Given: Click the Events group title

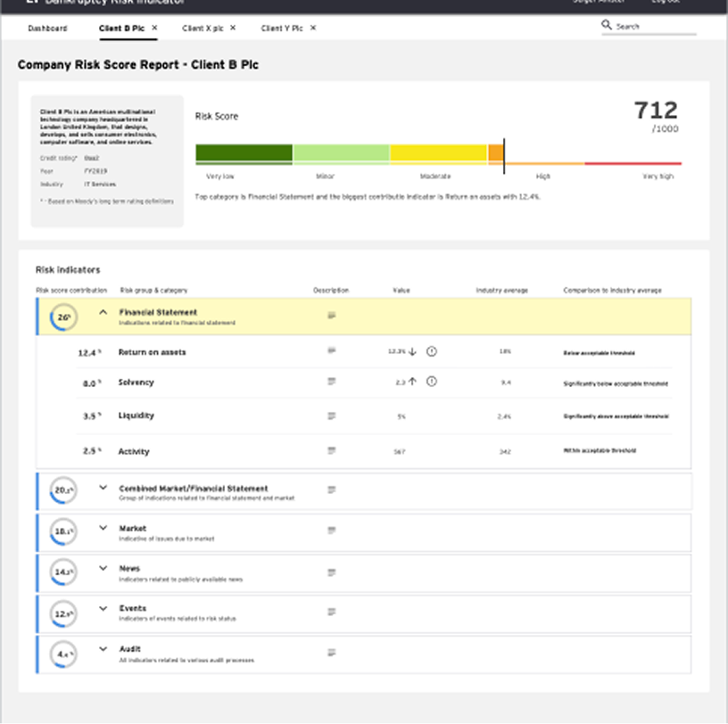Looking at the screenshot, I should point(132,608).
